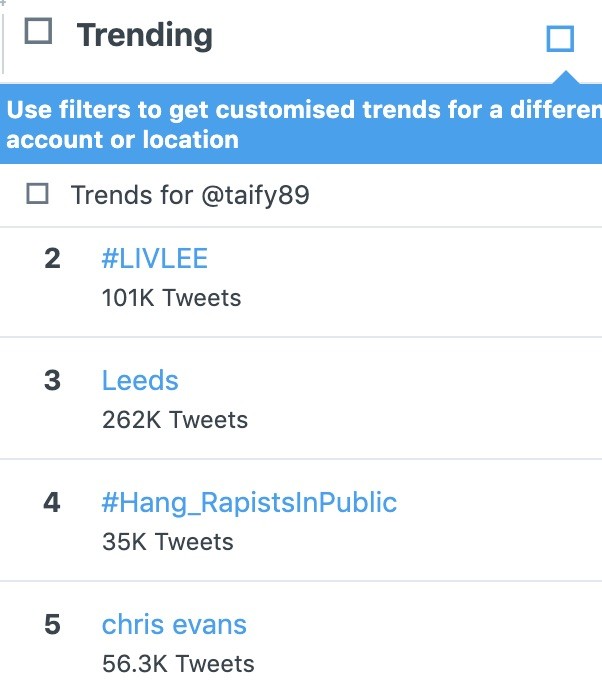Click the "262K Tweets" count
Image resolution: width=602 pixels, height=696 pixels.
[174, 419]
